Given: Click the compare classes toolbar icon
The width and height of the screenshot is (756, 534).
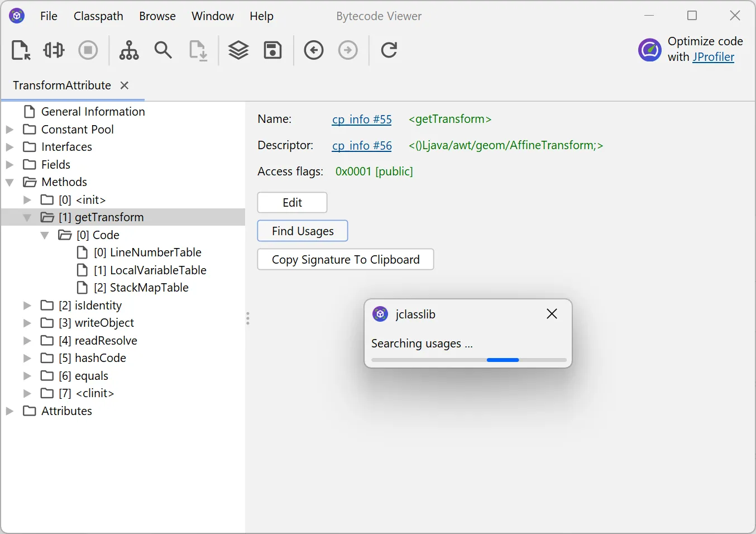Looking at the screenshot, I should coord(54,50).
